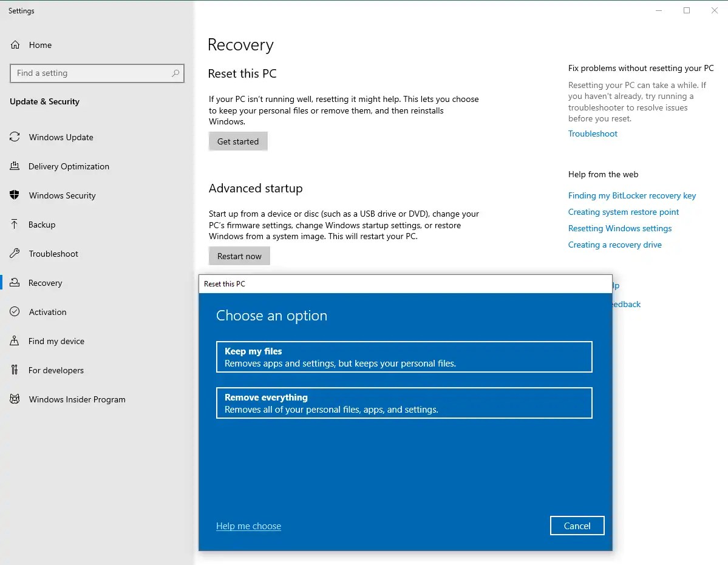The image size is (728, 565).
Task: Click the Home house icon
Action: [x=15, y=44]
